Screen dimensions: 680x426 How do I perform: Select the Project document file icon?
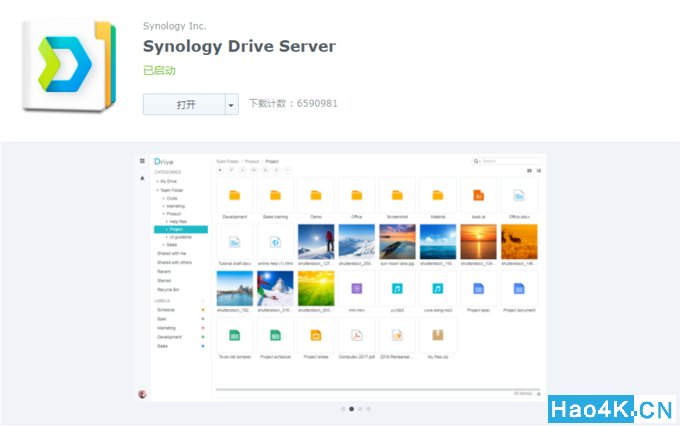(x=519, y=288)
